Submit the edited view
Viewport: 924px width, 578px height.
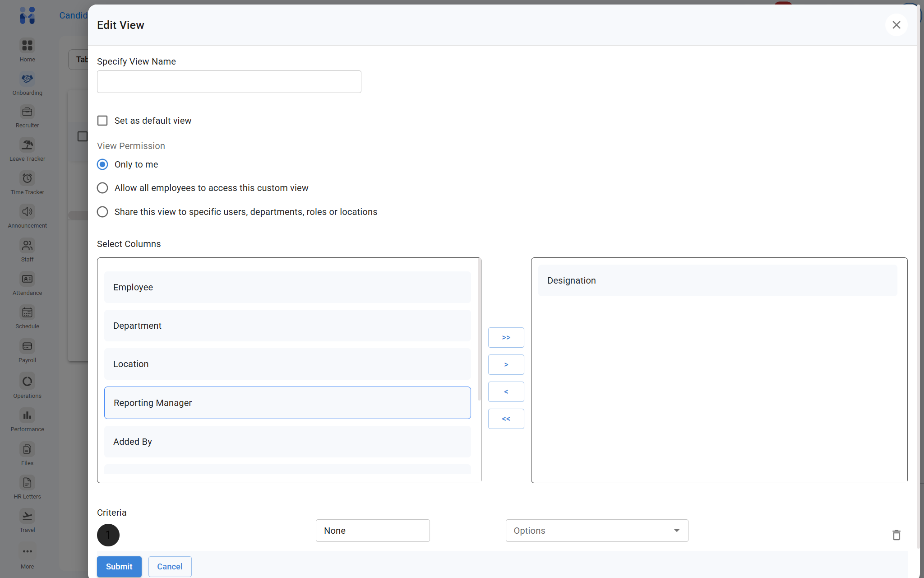119,566
